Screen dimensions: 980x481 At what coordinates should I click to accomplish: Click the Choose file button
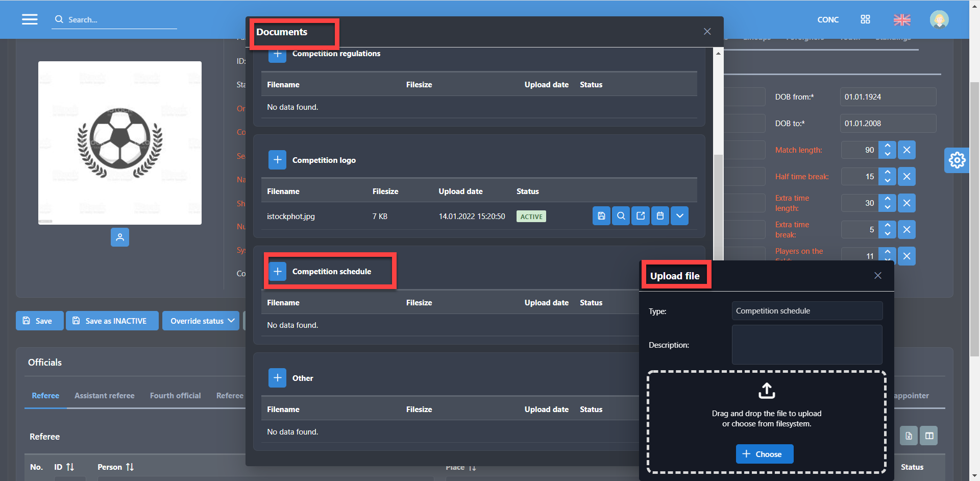point(764,454)
